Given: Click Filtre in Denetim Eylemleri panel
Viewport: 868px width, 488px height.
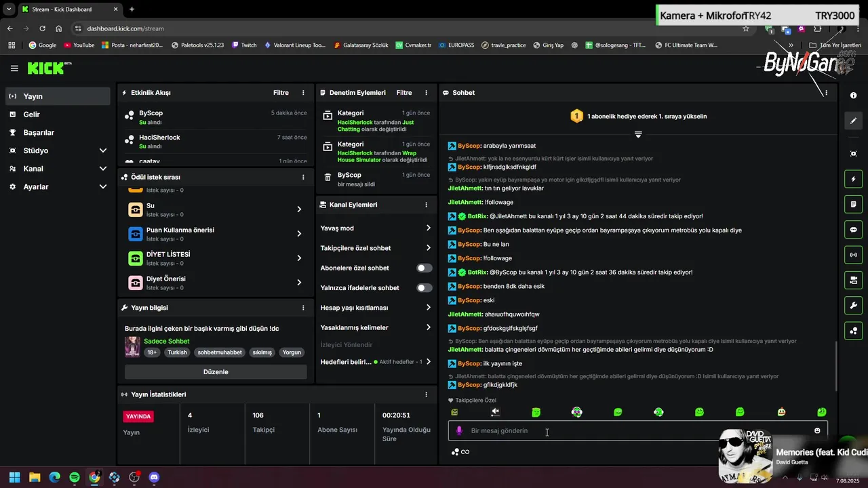Looking at the screenshot, I should pyautogui.click(x=404, y=93).
